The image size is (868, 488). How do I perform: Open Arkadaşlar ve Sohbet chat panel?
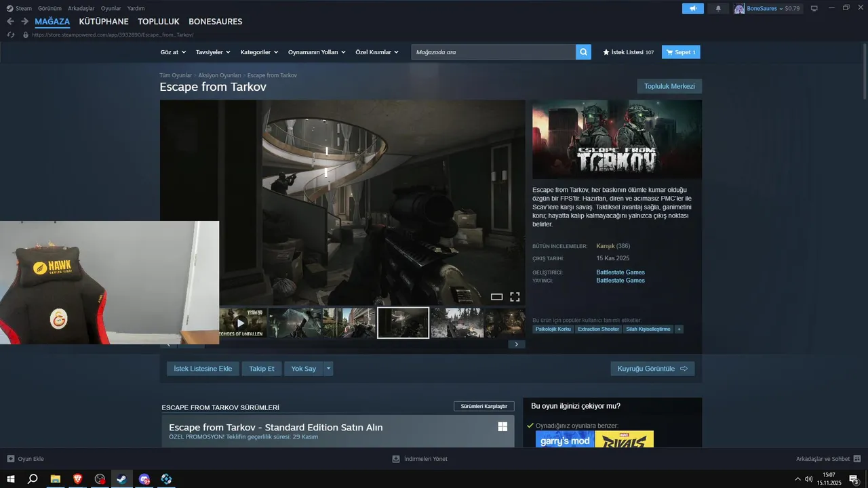click(828, 459)
